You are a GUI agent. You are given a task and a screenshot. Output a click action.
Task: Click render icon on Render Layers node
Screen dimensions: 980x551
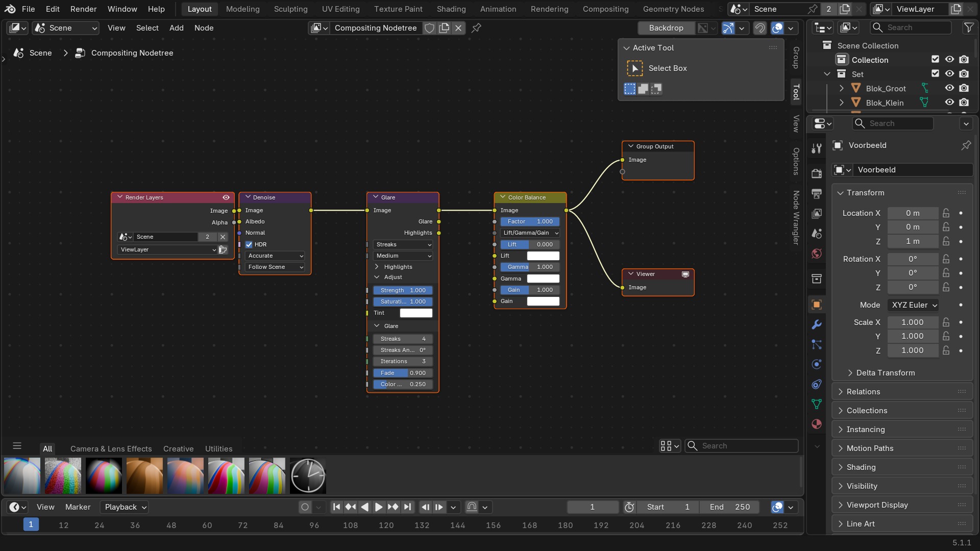(223, 249)
